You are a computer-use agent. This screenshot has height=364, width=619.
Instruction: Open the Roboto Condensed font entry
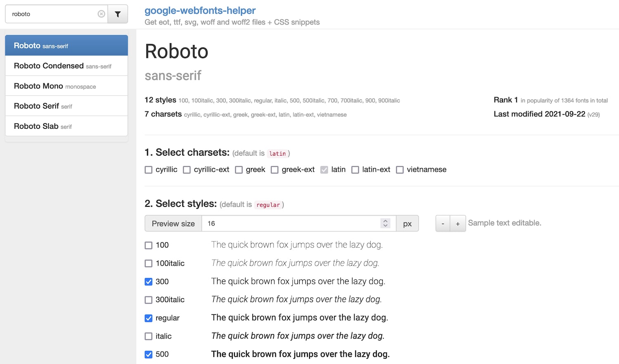click(66, 66)
